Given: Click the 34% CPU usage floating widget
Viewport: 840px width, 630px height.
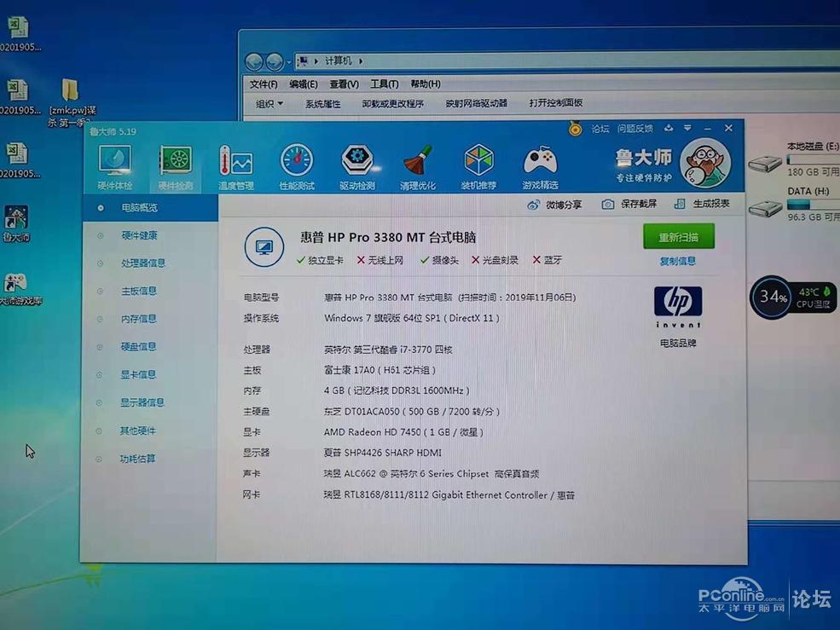Looking at the screenshot, I should tap(773, 297).
